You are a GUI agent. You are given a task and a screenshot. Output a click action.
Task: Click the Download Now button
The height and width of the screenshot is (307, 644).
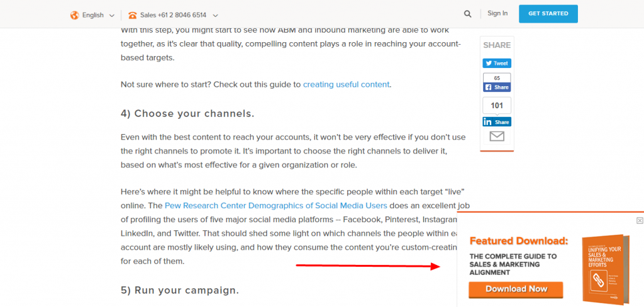pos(516,289)
